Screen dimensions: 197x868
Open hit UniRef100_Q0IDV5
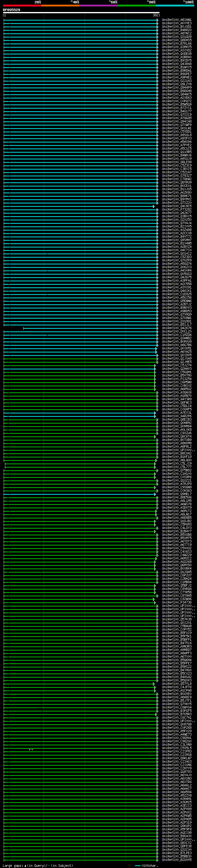pyautogui.click(x=176, y=355)
